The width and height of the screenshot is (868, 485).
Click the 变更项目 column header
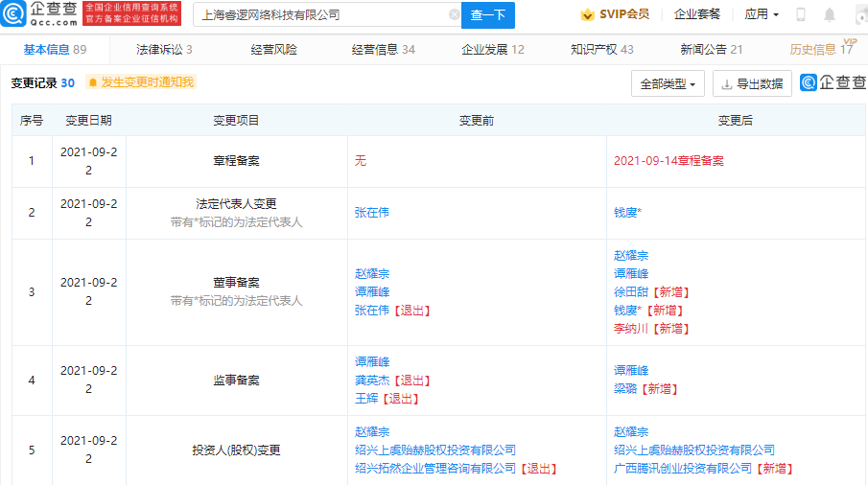pyautogui.click(x=236, y=121)
